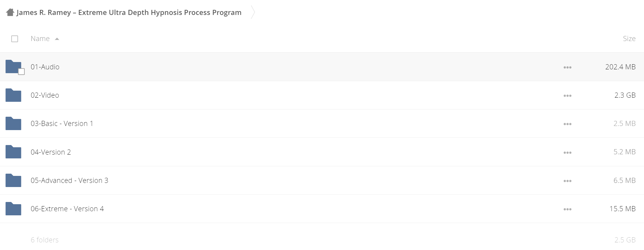Sort the list by the Size column header

[x=629, y=38]
